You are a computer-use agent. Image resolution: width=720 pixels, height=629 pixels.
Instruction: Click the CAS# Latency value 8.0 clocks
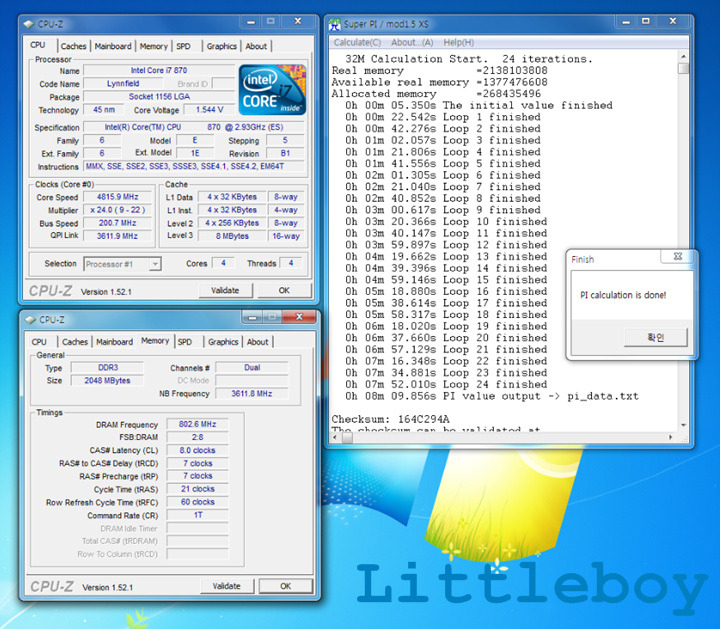[x=197, y=450]
